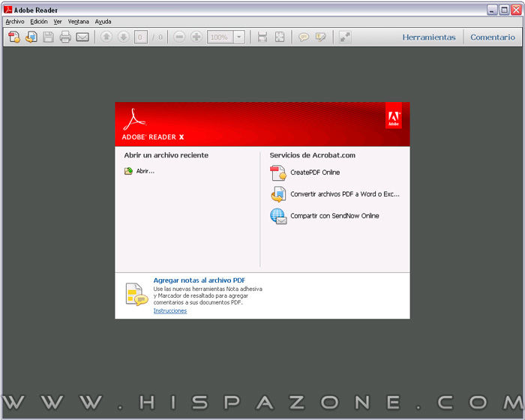Screen dimensions: 525x420
Task: Click the Send by email envelope icon
Action: pos(82,37)
